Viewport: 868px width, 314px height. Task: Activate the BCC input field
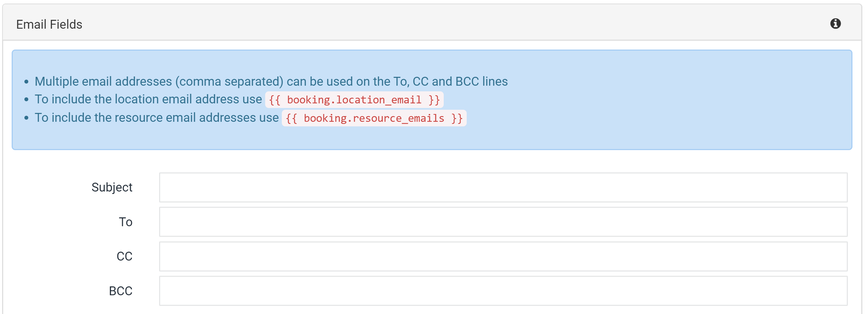pyautogui.click(x=503, y=291)
